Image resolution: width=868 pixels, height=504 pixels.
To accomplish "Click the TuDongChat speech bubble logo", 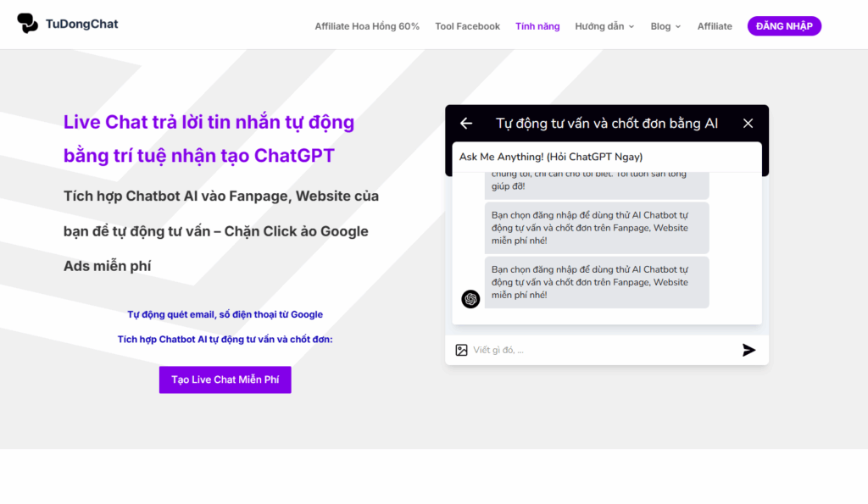I will point(27,23).
